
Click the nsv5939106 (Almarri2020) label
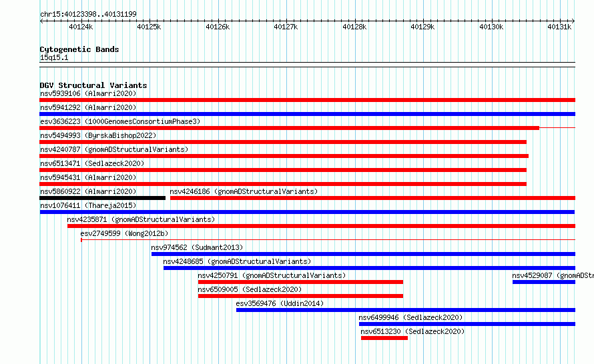tap(88, 93)
